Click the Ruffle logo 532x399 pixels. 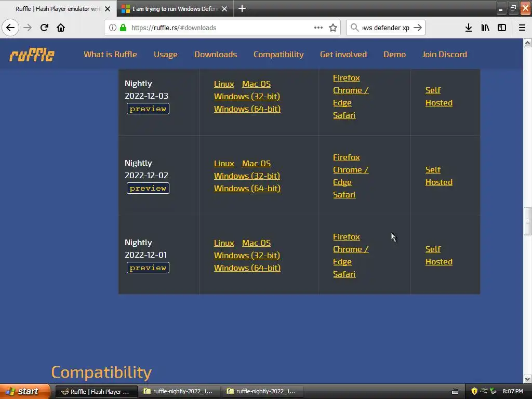(x=32, y=55)
